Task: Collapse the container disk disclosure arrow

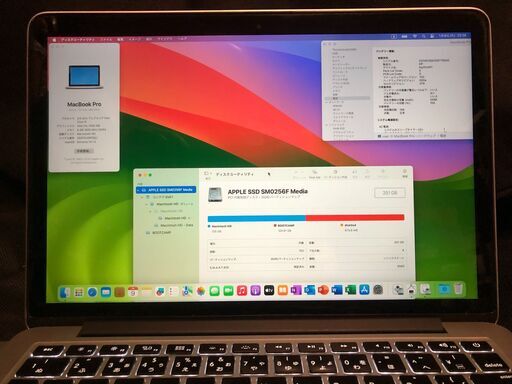Action: click(143, 197)
